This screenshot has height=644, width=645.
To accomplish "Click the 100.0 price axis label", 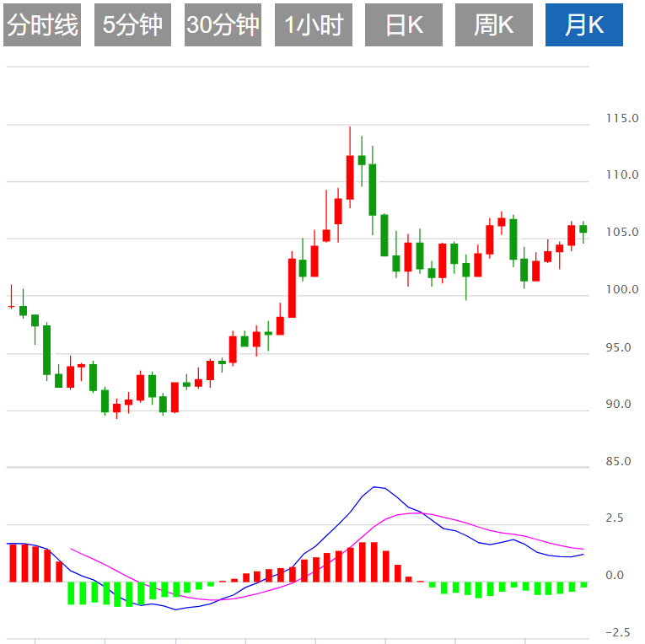I will click(622, 289).
